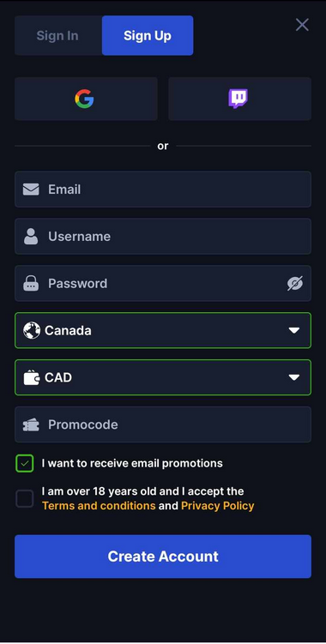Sign up with the Twitch icon
Image resolution: width=326 pixels, height=644 pixels.
(x=239, y=99)
